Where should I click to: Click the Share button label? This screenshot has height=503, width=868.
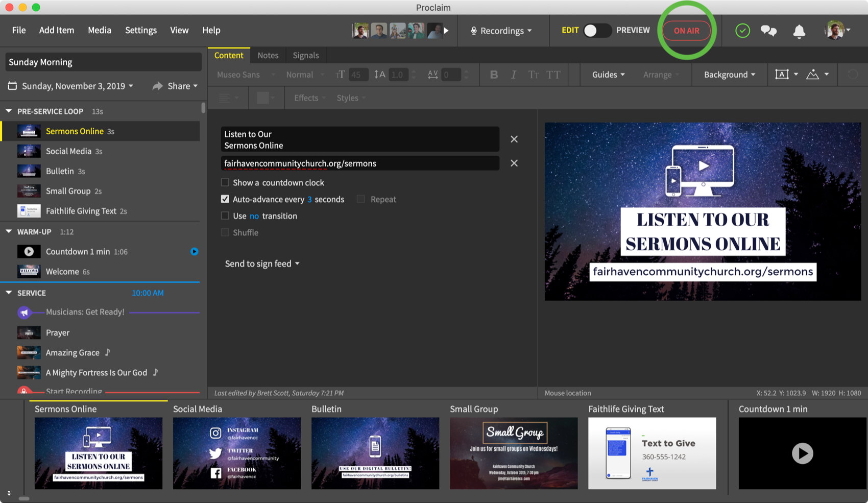pos(179,86)
